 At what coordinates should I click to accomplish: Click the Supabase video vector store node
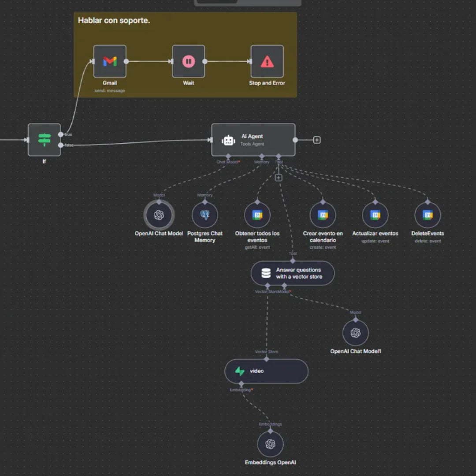(266, 371)
